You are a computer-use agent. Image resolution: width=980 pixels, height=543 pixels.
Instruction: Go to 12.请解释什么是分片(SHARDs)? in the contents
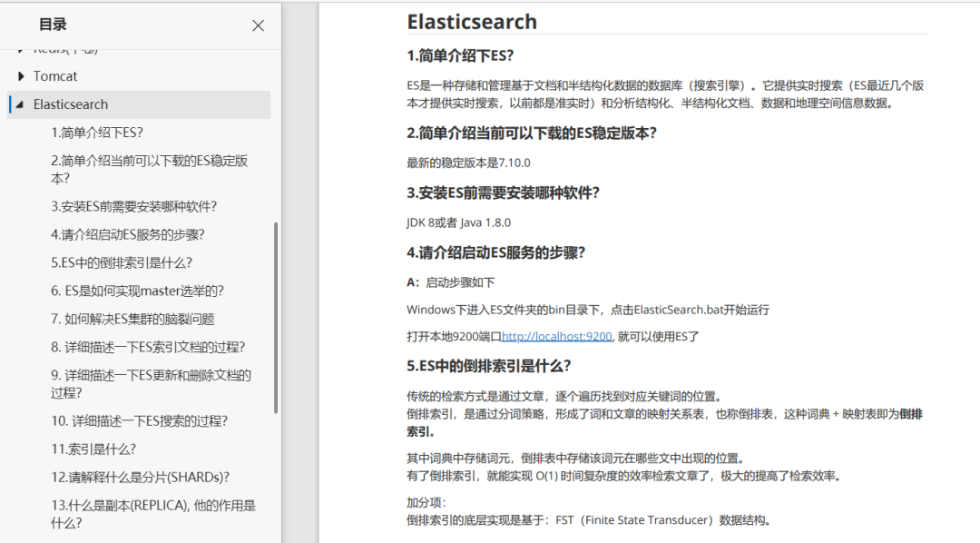click(140, 478)
